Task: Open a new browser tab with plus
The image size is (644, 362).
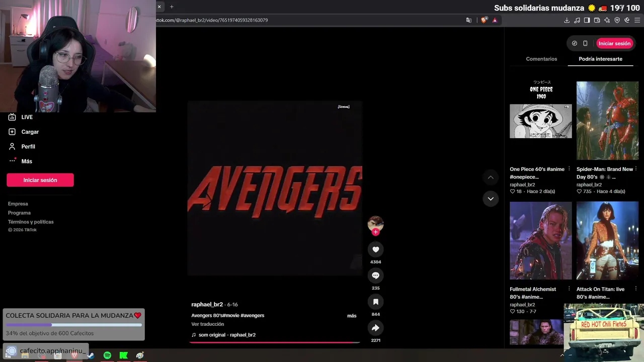Action: [x=172, y=7]
